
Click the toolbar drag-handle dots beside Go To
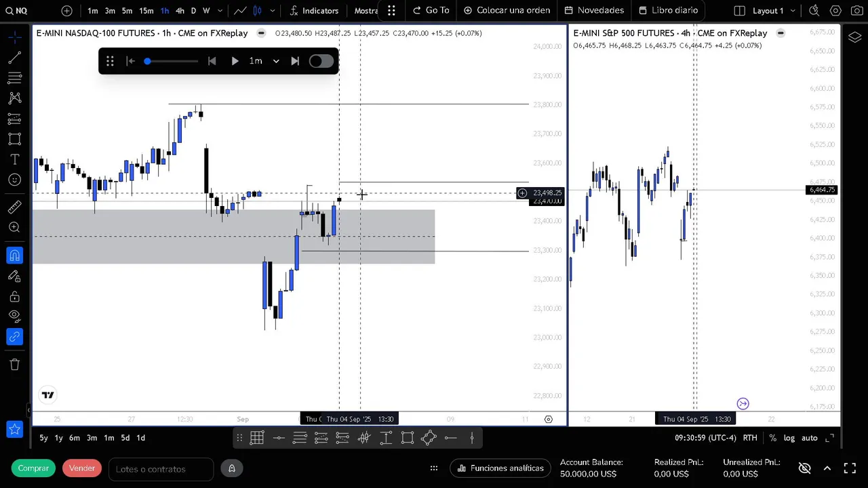click(x=391, y=10)
